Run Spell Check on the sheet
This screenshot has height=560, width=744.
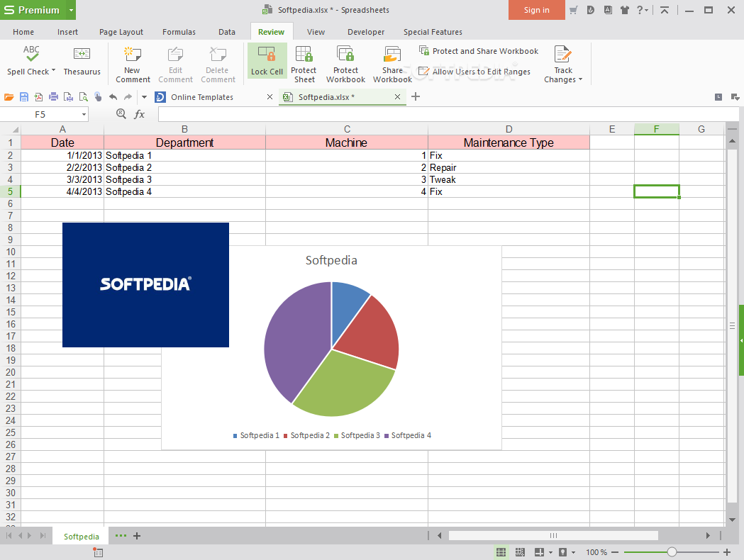pos(30,61)
